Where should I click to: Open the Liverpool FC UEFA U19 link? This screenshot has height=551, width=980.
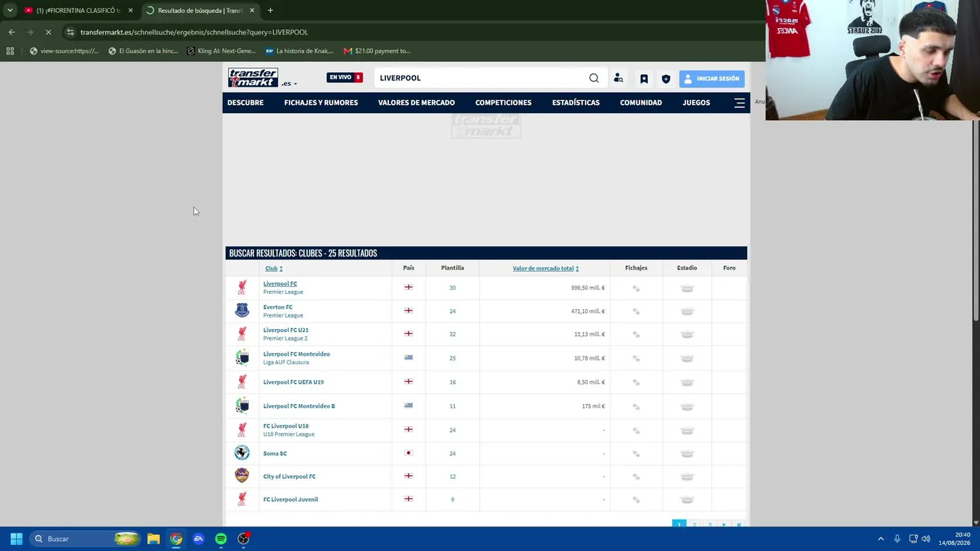293,382
